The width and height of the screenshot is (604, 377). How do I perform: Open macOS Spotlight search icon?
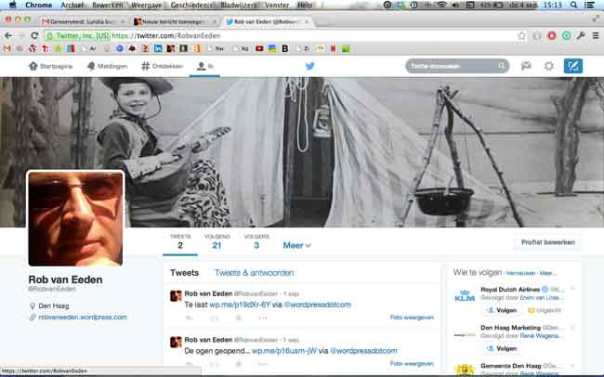coord(574,5)
